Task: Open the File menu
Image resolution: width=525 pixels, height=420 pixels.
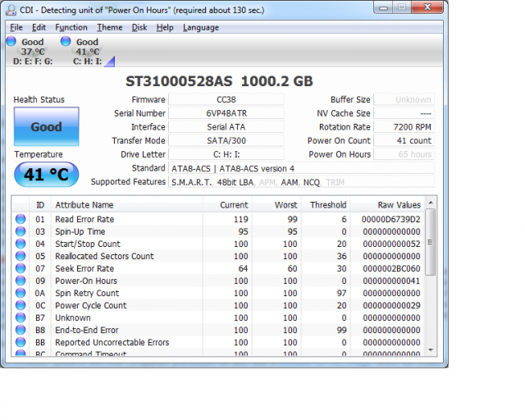Action: coord(16,27)
